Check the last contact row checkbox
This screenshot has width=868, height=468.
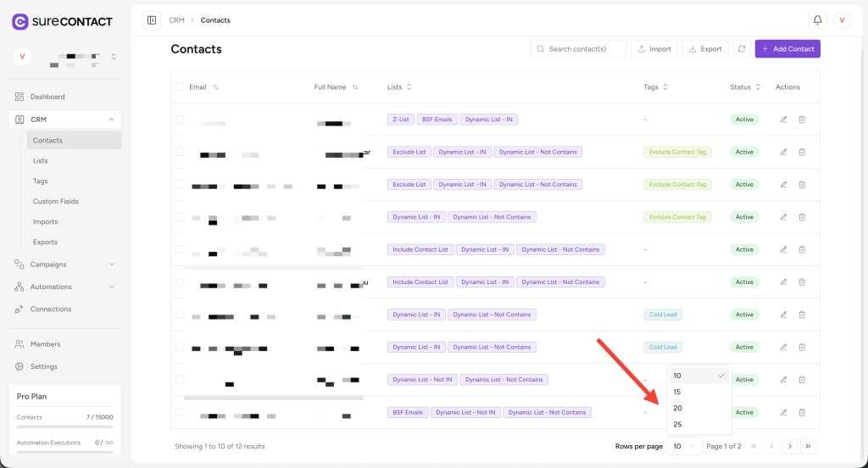[180, 413]
